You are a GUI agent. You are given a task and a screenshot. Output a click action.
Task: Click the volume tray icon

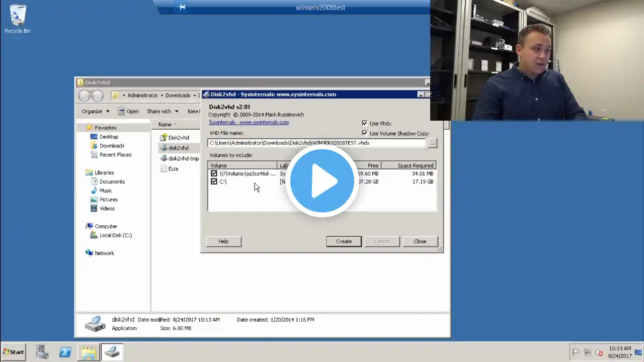coord(599,352)
